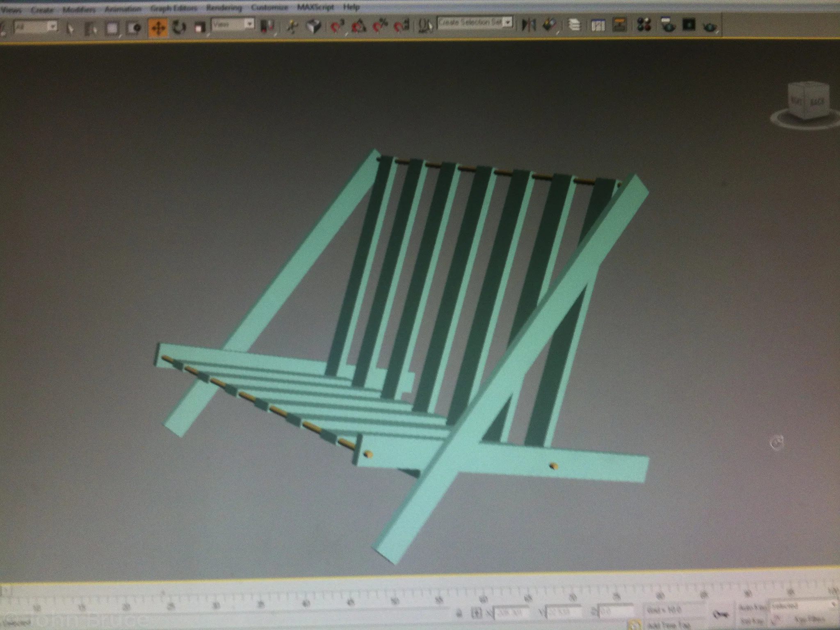
Task: Open the Graph Editors menu
Action: tap(173, 8)
